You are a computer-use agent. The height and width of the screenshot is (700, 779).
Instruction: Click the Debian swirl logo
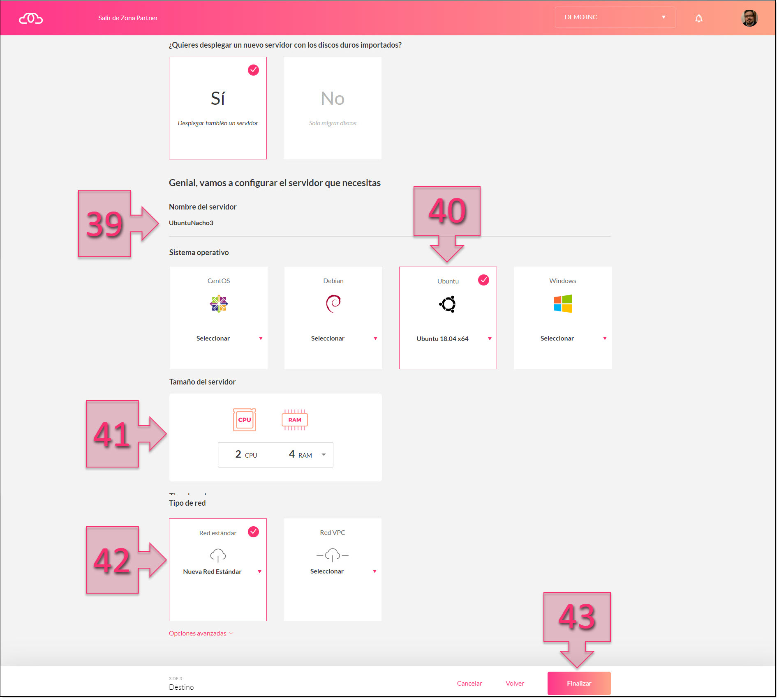pyautogui.click(x=333, y=304)
